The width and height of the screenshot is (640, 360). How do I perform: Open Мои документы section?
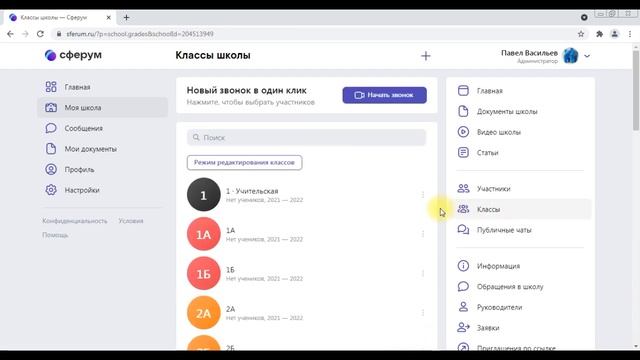click(81, 149)
